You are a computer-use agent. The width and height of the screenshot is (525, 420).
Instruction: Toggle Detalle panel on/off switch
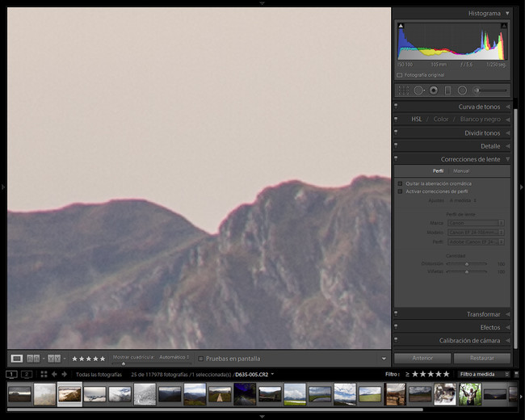click(396, 145)
